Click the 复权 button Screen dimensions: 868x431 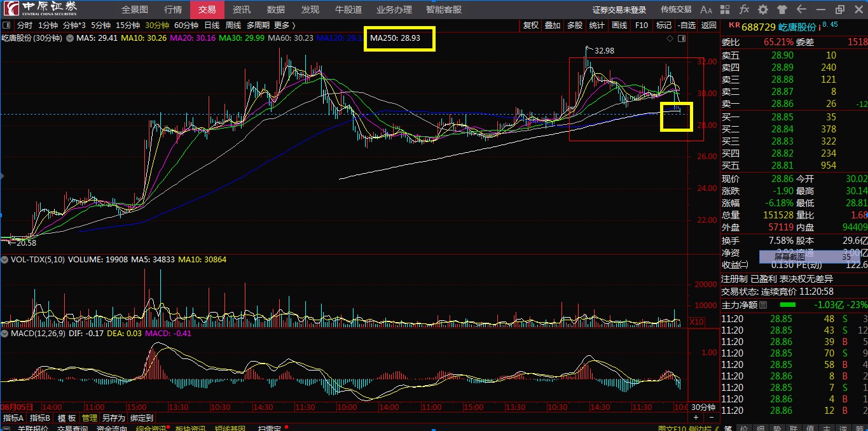coord(530,25)
